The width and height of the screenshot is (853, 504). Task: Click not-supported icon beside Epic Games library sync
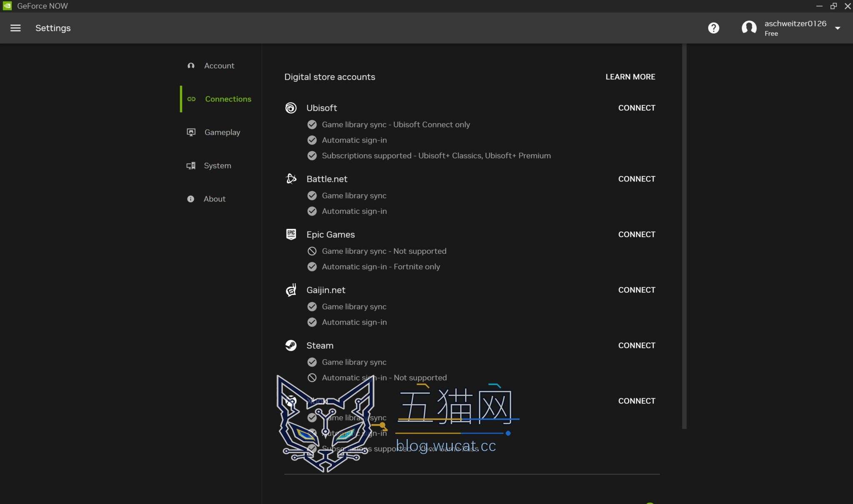point(312,251)
